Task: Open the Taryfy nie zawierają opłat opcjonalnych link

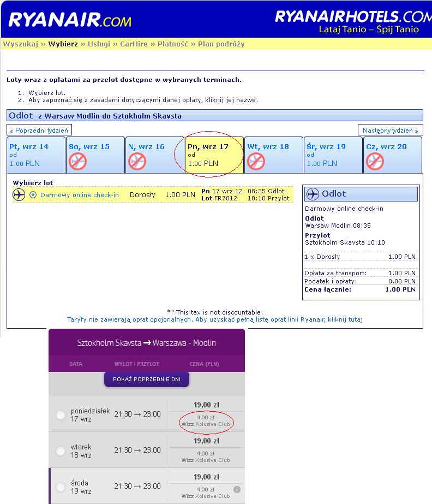Action: click(x=214, y=319)
